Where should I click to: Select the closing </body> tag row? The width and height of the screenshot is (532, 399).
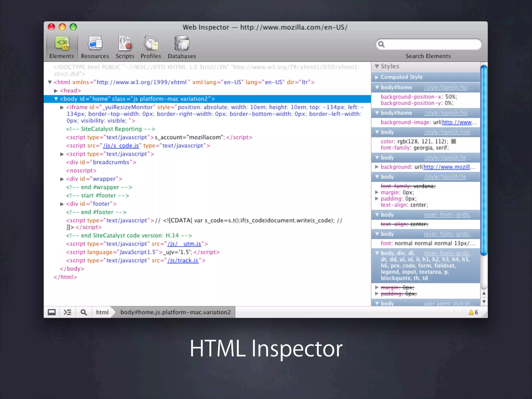72,269
